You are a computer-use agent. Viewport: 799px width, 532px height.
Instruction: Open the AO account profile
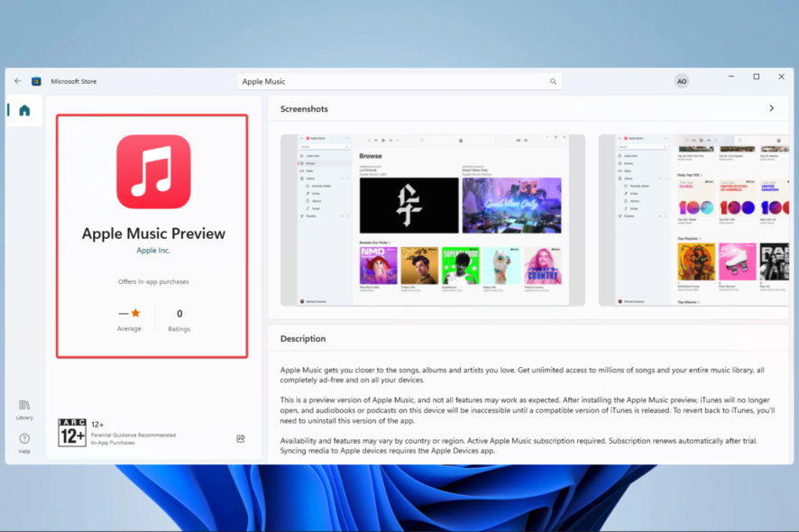[x=681, y=81]
